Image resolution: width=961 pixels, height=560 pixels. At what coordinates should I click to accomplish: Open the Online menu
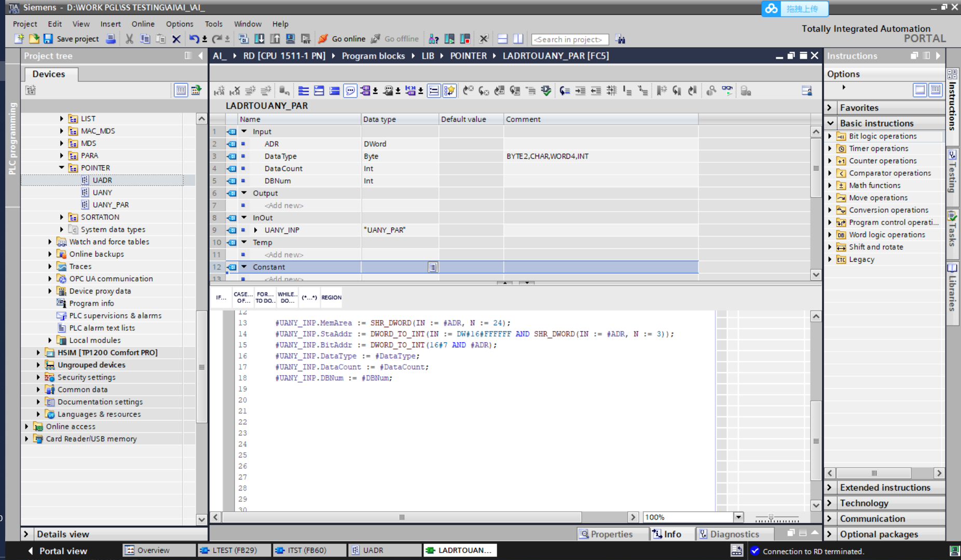click(x=143, y=24)
